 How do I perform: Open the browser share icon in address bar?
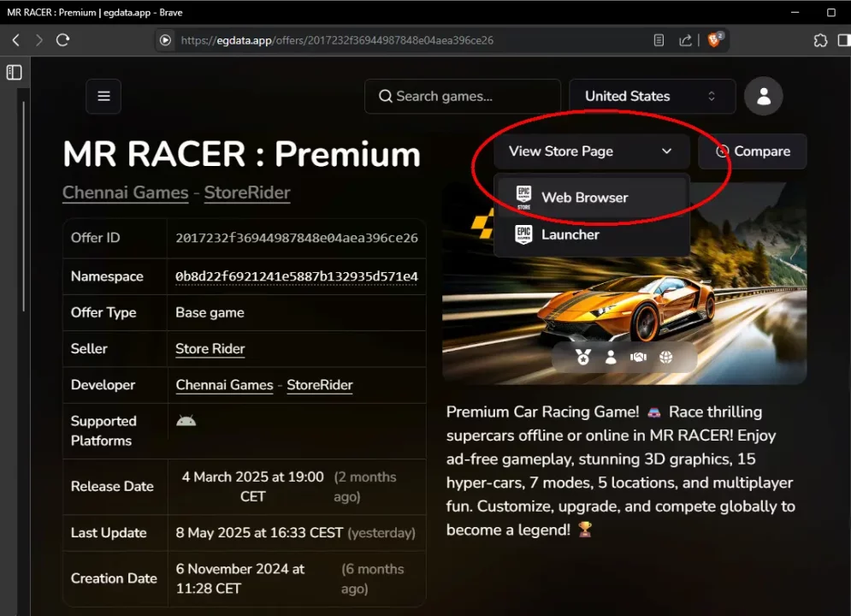click(x=685, y=39)
